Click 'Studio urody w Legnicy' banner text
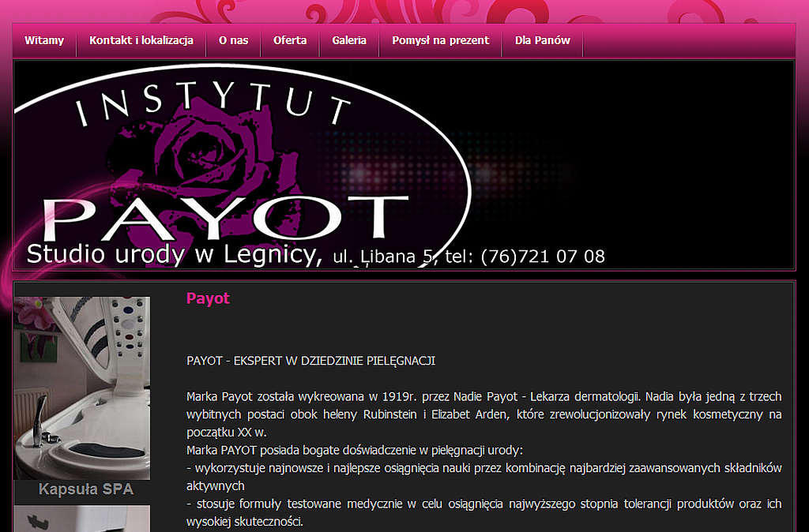 click(x=175, y=255)
